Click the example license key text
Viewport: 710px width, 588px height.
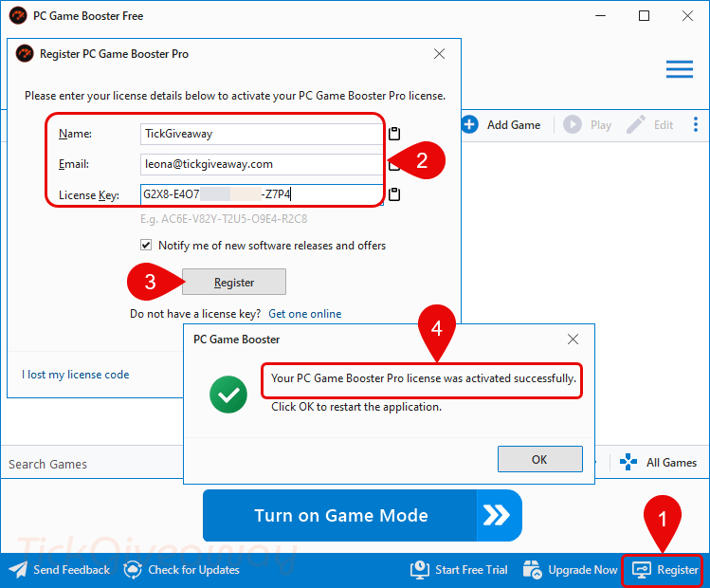[x=224, y=219]
